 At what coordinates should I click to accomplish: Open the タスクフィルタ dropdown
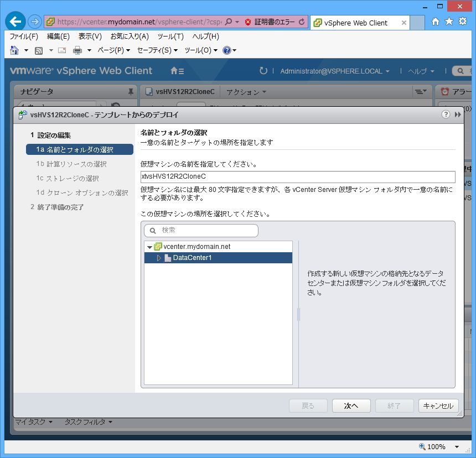click(89, 422)
